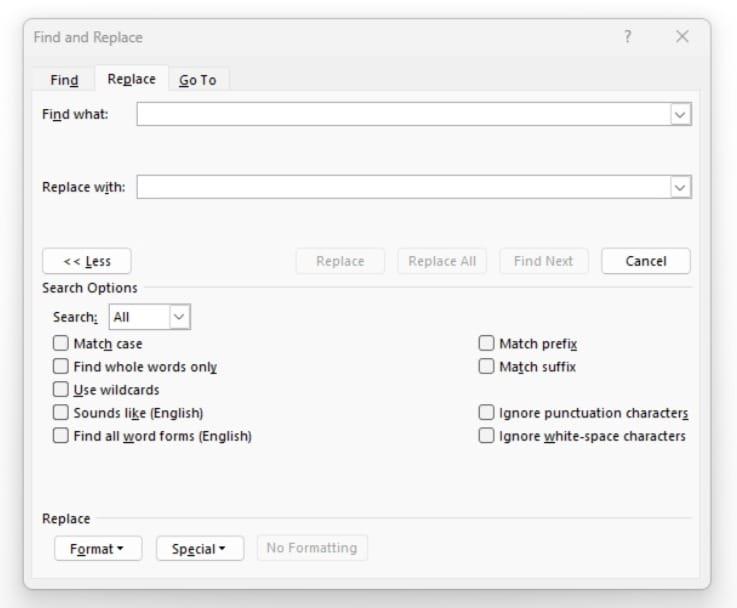The height and width of the screenshot is (608, 737).
Task: Switch to the Find tab
Action: (x=64, y=80)
